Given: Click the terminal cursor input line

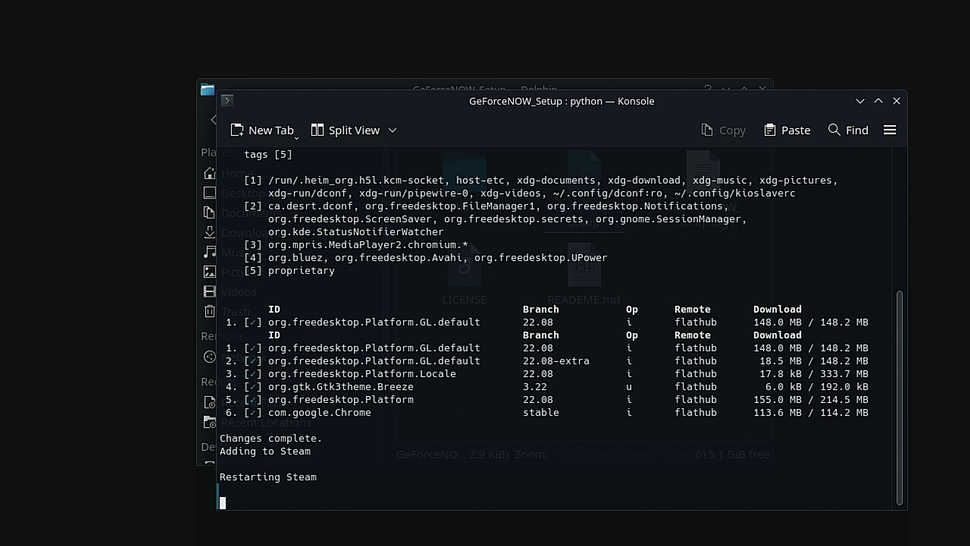Looking at the screenshot, I should click(223, 502).
